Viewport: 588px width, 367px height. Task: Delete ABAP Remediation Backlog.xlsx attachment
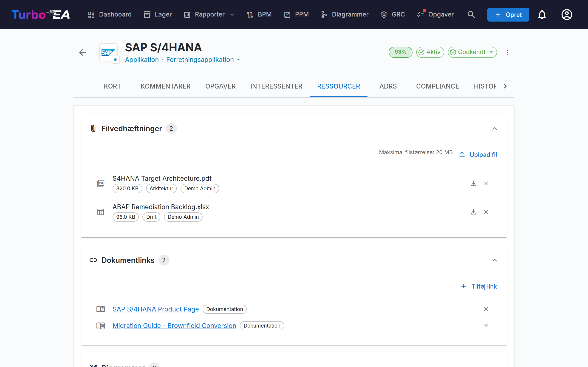coord(486,212)
